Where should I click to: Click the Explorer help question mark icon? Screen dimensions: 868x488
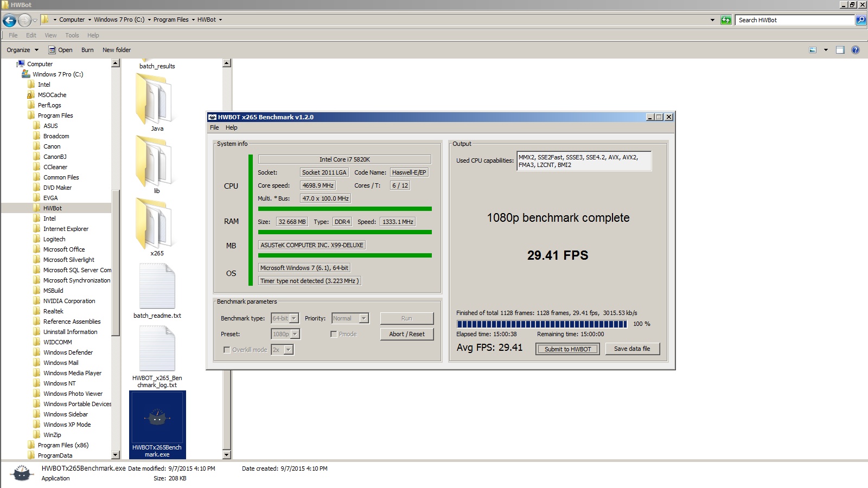(856, 50)
